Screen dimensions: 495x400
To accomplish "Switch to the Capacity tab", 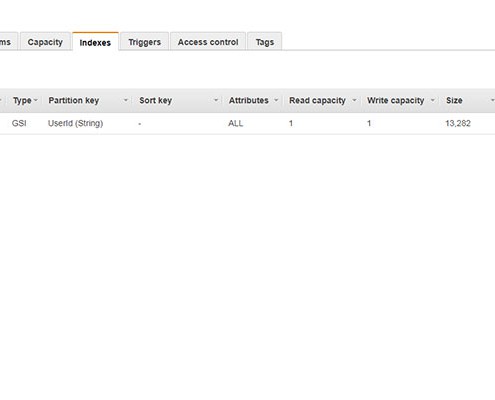I will (x=45, y=42).
